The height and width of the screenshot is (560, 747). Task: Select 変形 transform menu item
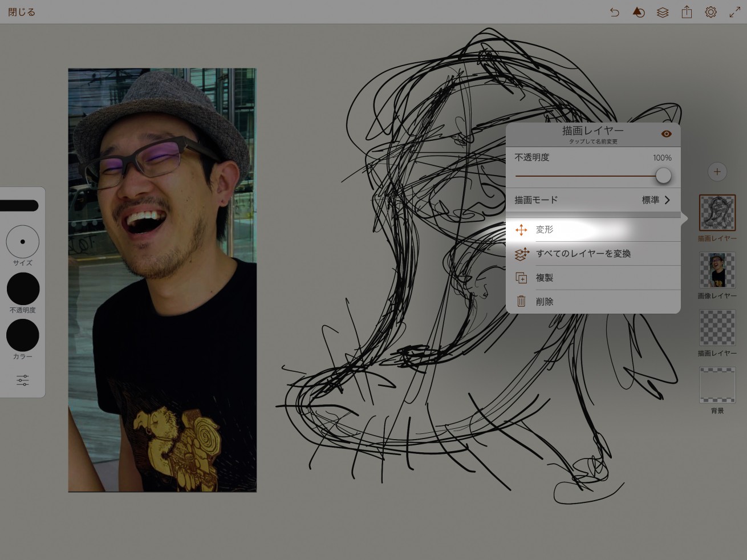[593, 230]
